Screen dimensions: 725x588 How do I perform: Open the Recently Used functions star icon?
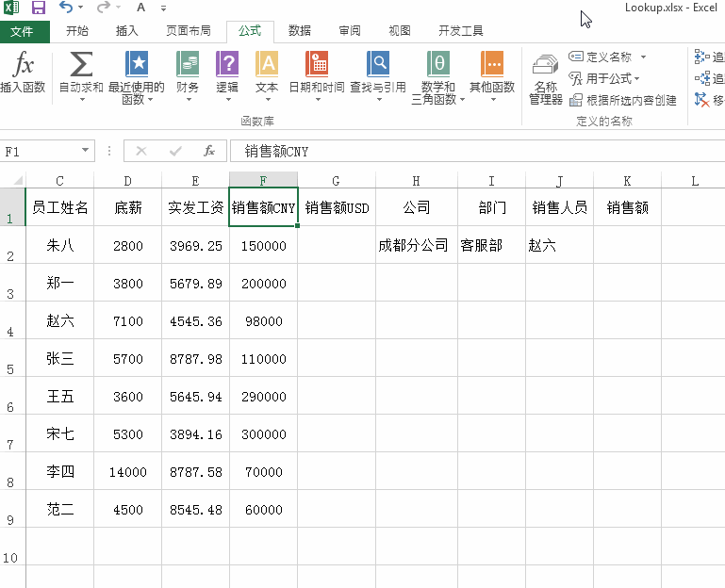(137, 64)
